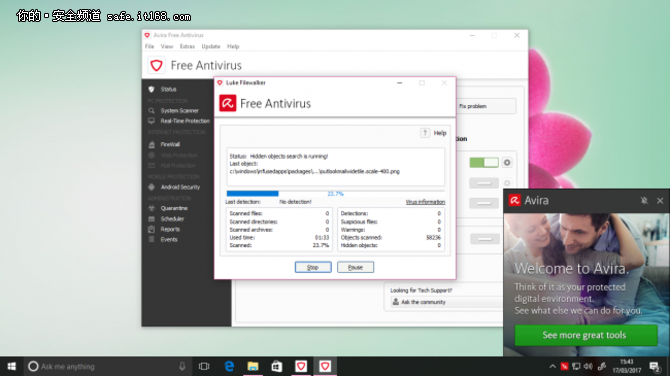Click the scan progress bar
This screenshot has height=376, width=670.
pyautogui.click(x=335, y=194)
